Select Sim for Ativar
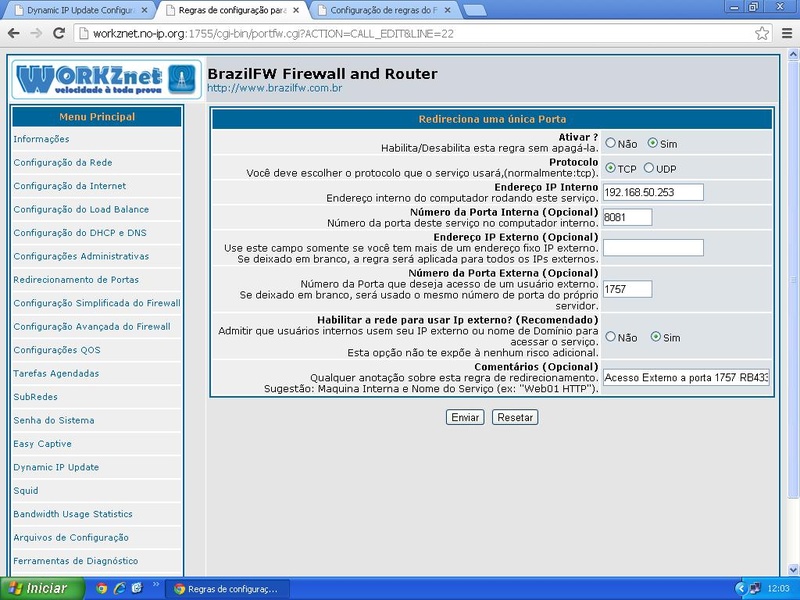 pyautogui.click(x=653, y=143)
